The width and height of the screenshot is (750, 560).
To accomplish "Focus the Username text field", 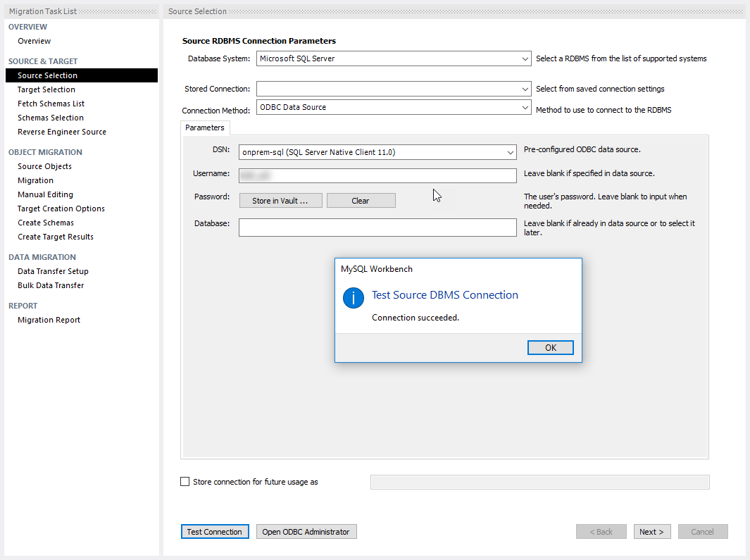I will pyautogui.click(x=377, y=175).
